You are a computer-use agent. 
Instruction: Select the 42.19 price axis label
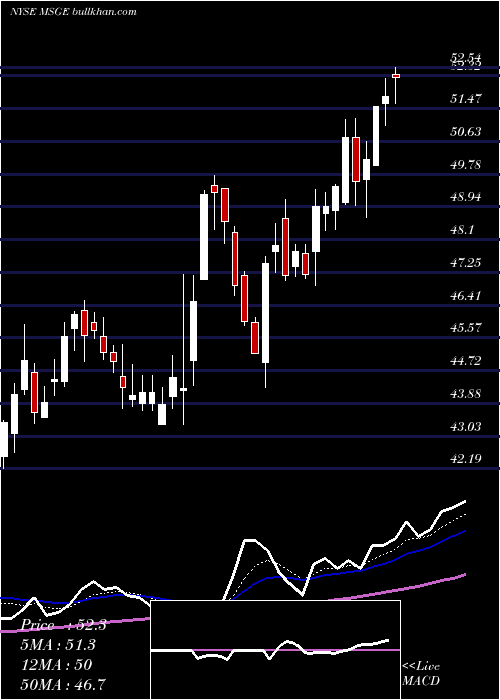[x=466, y=460]
